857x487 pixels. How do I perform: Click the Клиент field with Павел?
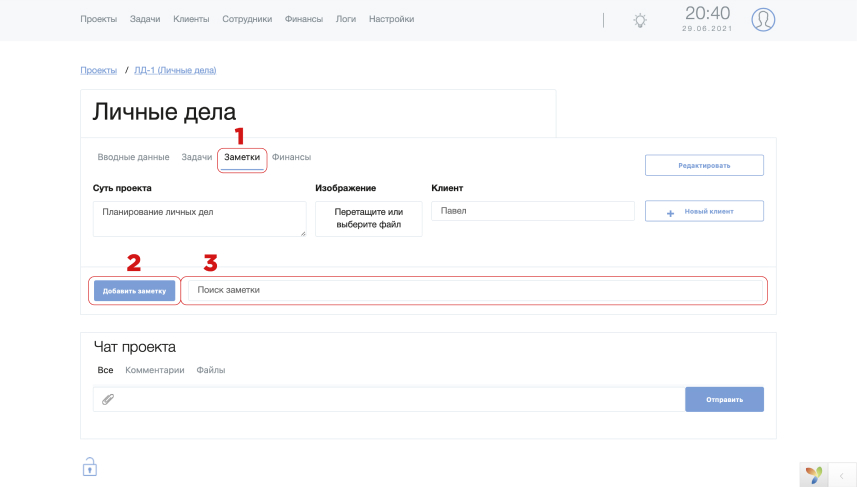click(533, 211)
